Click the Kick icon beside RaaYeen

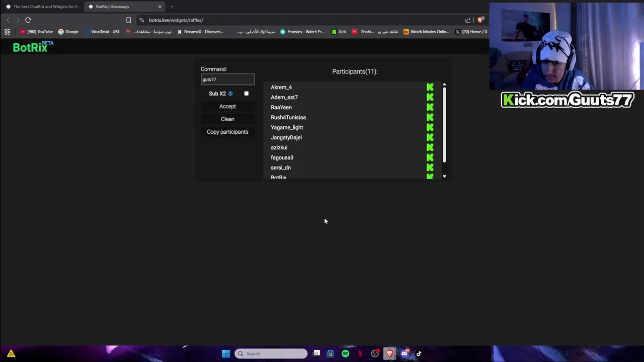click(x=430, y=107)
